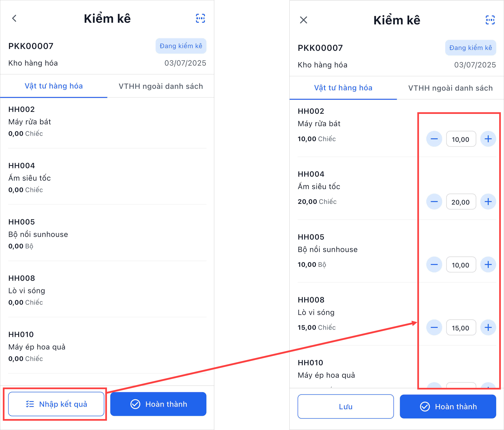Decrease quantity for Ấm siêu tốc

[434, 202]
